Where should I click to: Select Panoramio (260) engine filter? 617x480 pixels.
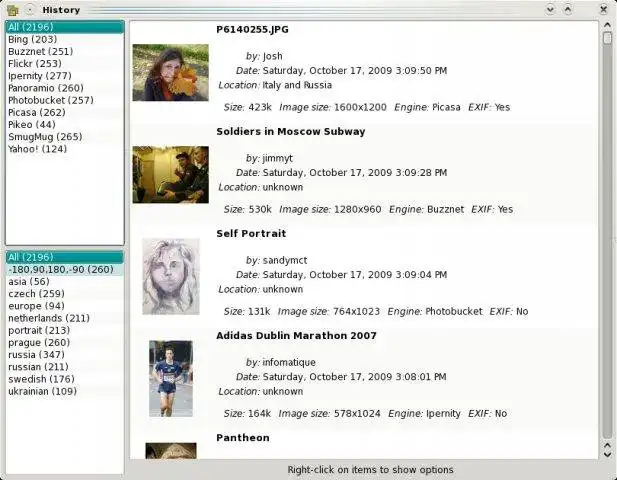[65, 88]
